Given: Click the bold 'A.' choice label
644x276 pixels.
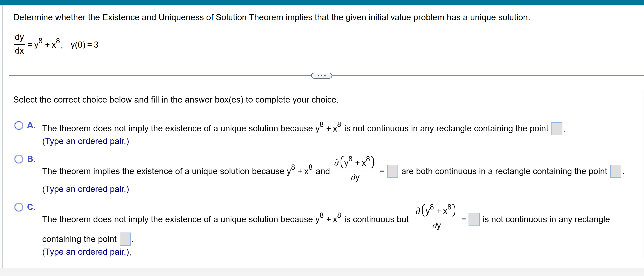Looking at the screenshot, I should pyautogui.click(x=31, y=125).
